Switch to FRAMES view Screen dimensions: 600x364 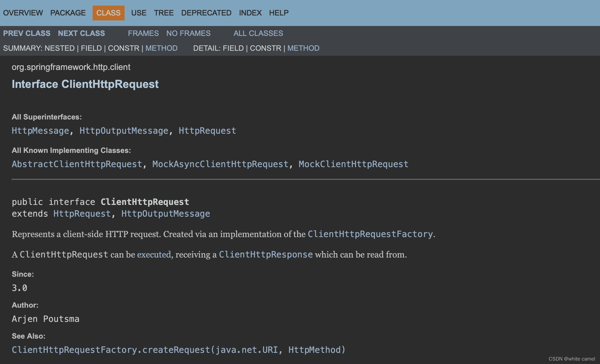tap(143, 33)
